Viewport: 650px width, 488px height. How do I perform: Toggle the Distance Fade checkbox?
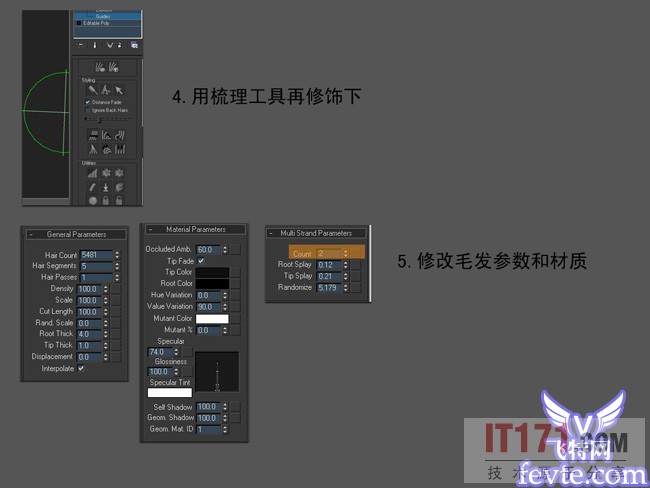click(87, 102)
